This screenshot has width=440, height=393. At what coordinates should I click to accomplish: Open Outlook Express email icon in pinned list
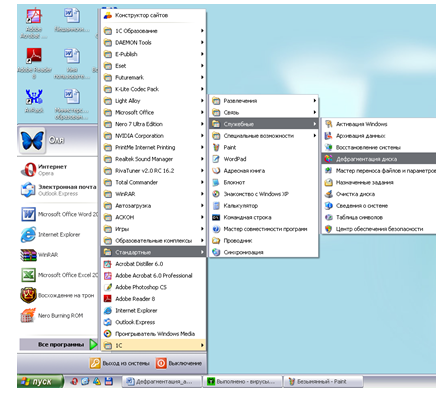pyautogui.click(x=28, y=190)
